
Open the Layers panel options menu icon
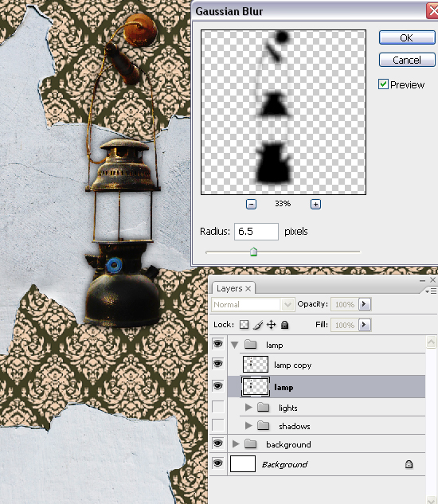(x=431, y=291)
